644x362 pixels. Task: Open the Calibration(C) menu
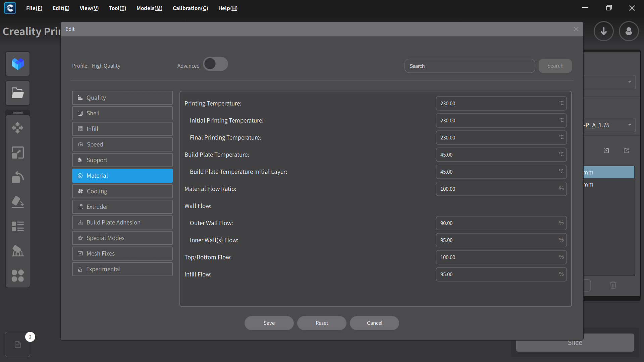click(x=191, y=8)
